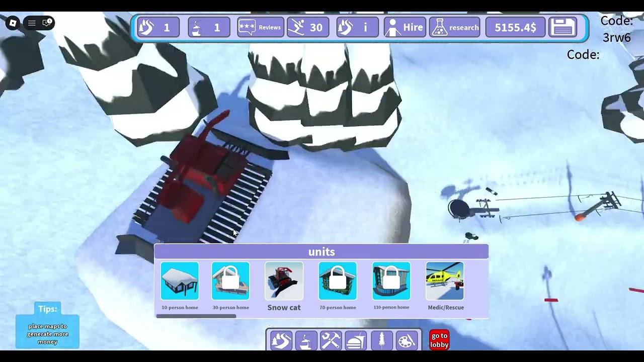Click the red go to lobby button
The height and width of the screenshot is (362, 644).
[x=439, y=340]
